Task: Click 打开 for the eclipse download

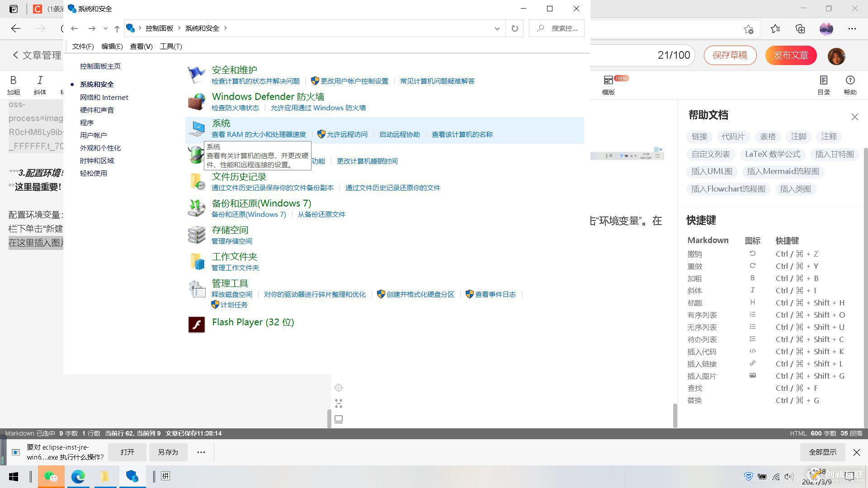Action: (127, 452)
